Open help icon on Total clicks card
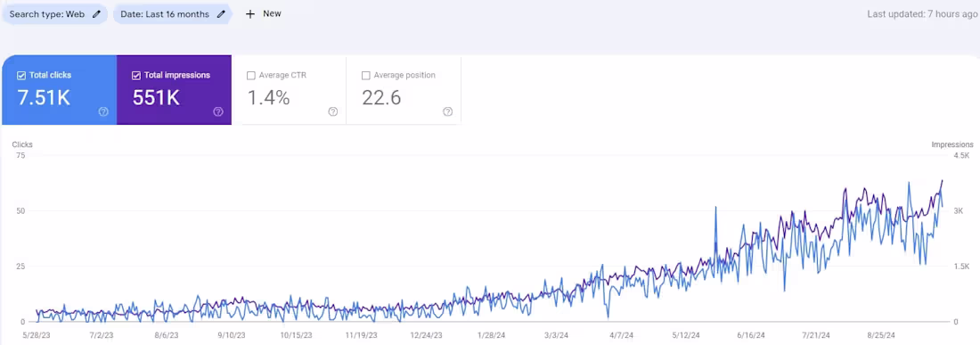Screen dimensions: 980x345 [x=103, y=111]
